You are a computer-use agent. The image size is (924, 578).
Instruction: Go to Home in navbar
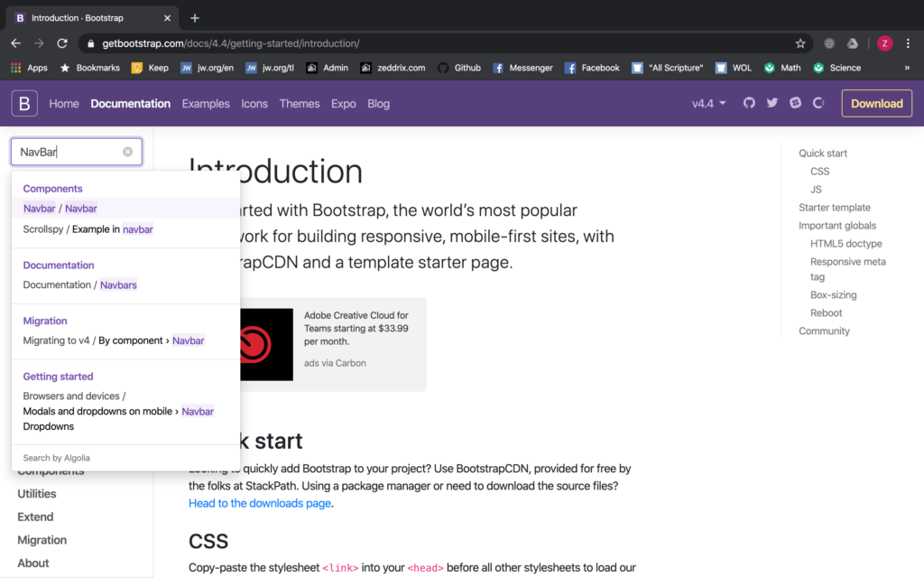tap(64, 103)
